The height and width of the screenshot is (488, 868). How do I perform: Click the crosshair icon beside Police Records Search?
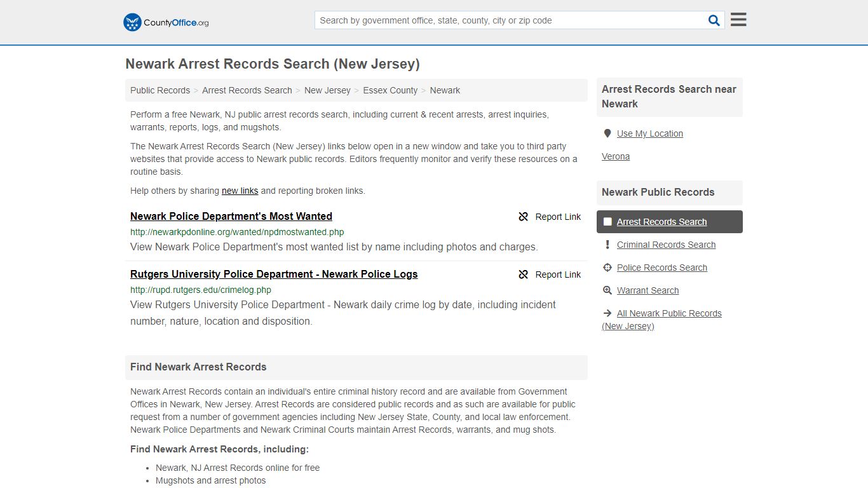coord(607,268)
